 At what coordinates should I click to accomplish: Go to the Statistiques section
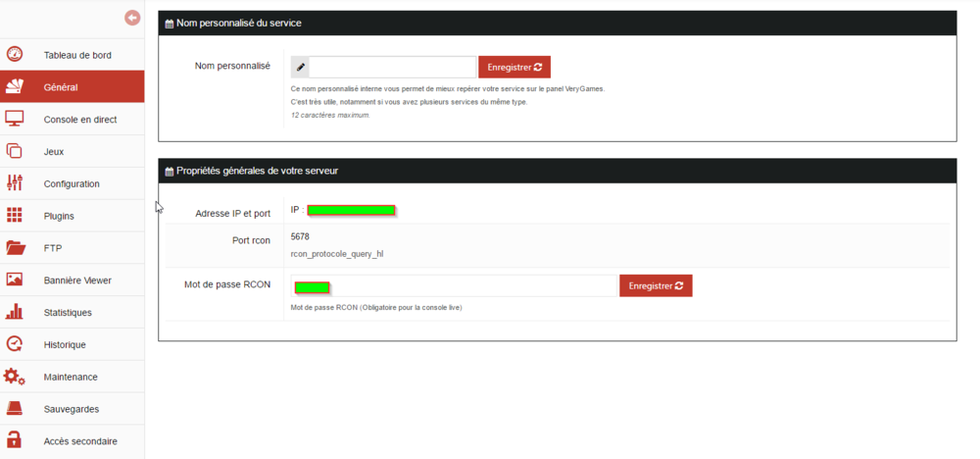click(68, 312)
